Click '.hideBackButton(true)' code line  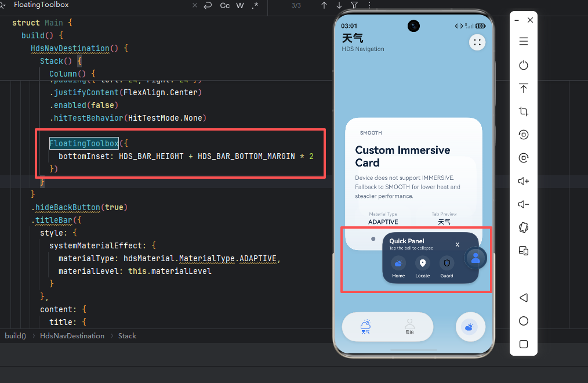coord(79,207)
